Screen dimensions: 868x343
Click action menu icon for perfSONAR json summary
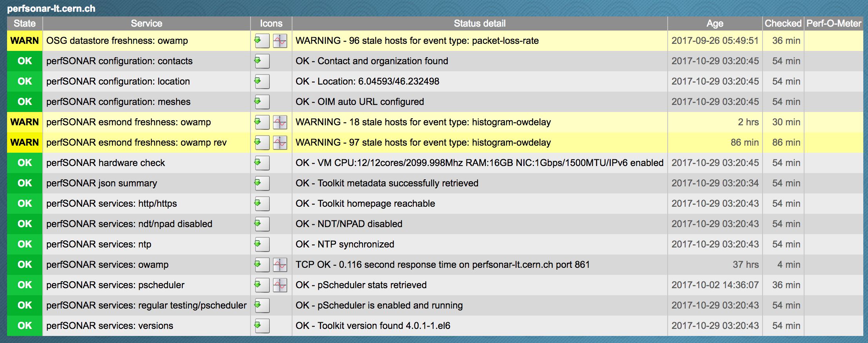262,183
